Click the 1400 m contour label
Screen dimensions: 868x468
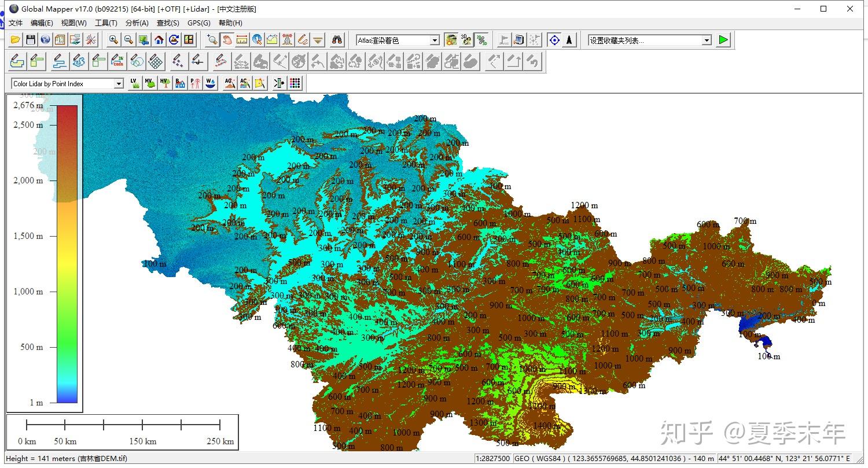[546, 426]
